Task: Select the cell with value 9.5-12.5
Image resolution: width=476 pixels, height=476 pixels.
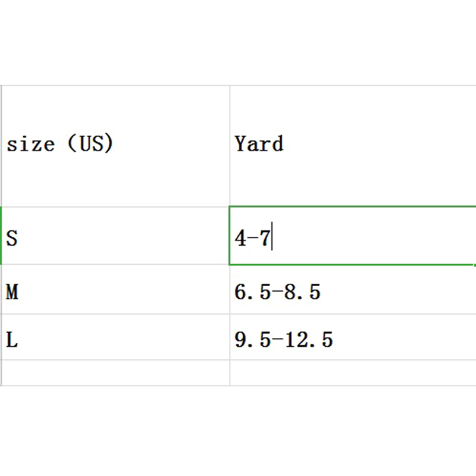Action: click(x=351, y=338)
